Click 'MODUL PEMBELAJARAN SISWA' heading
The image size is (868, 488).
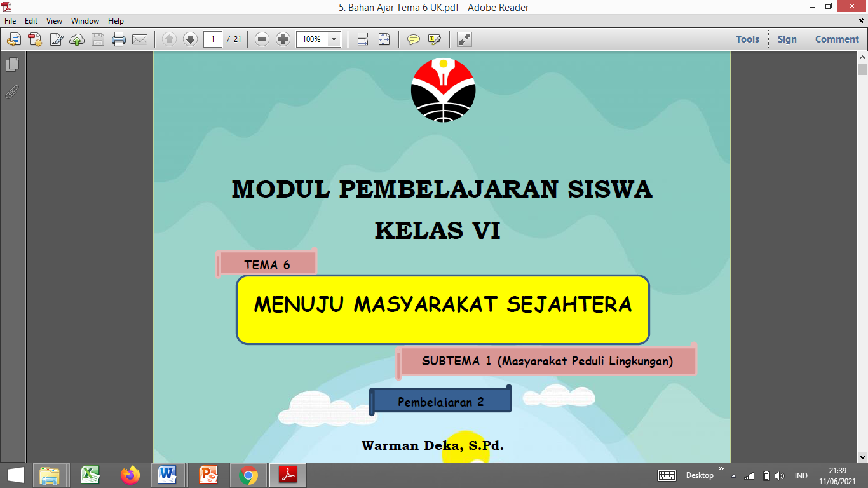tap(442, 189)
